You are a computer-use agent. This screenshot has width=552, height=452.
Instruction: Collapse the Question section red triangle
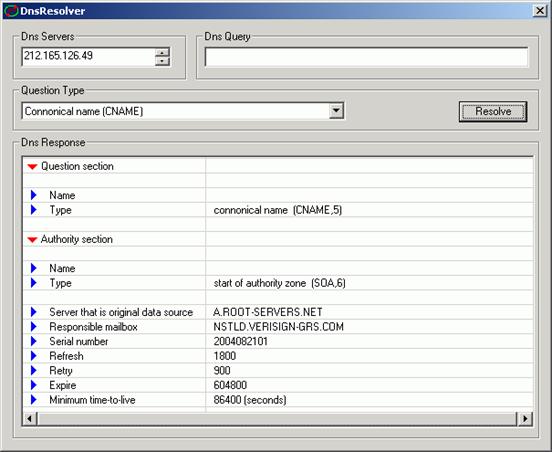pyautogui.click(x=32, y=167)
